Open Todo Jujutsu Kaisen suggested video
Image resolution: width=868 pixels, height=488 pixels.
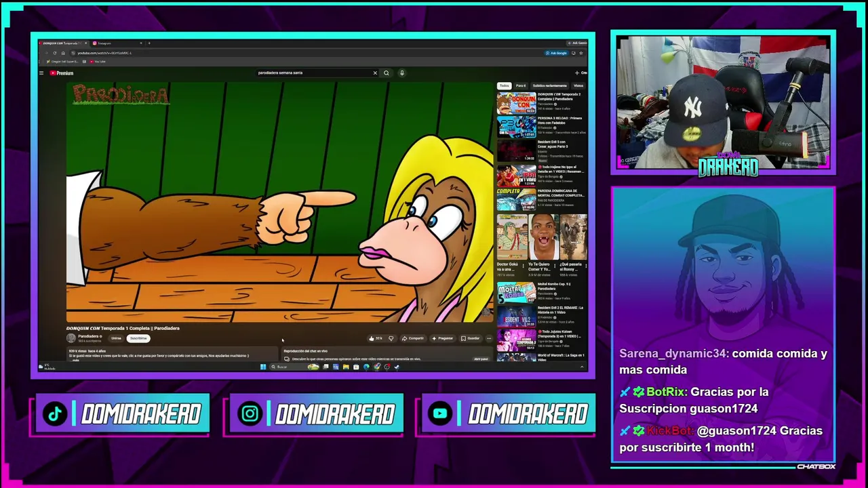tap(542, 340)
